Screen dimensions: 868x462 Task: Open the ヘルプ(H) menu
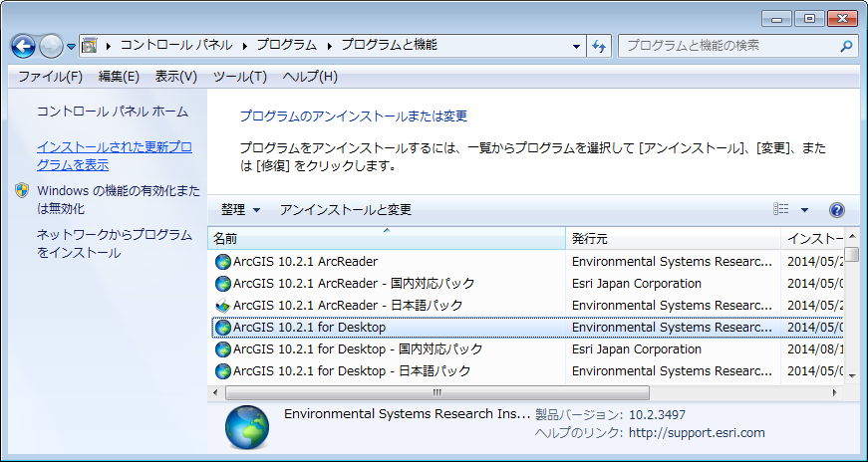click(x=310, y=77)
